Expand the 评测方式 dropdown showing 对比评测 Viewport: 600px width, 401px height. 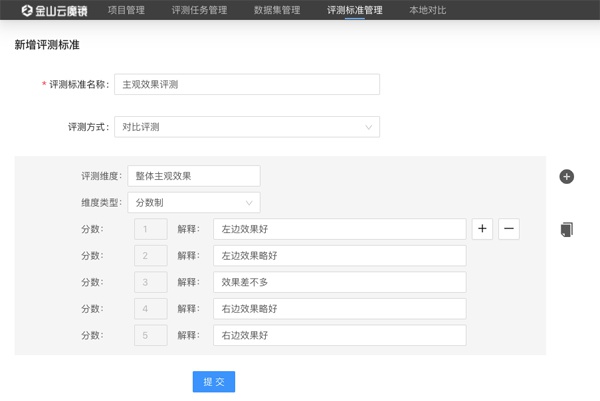pos(247,127)
